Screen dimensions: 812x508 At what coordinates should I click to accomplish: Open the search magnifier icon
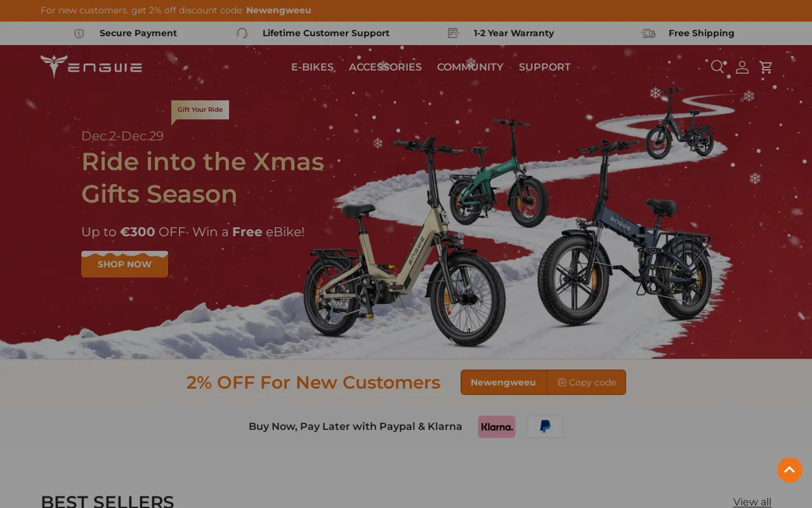[717, 67]
